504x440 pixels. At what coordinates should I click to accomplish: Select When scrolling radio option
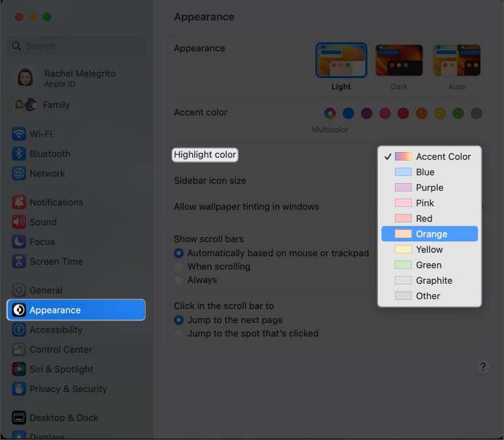point(179,266)
